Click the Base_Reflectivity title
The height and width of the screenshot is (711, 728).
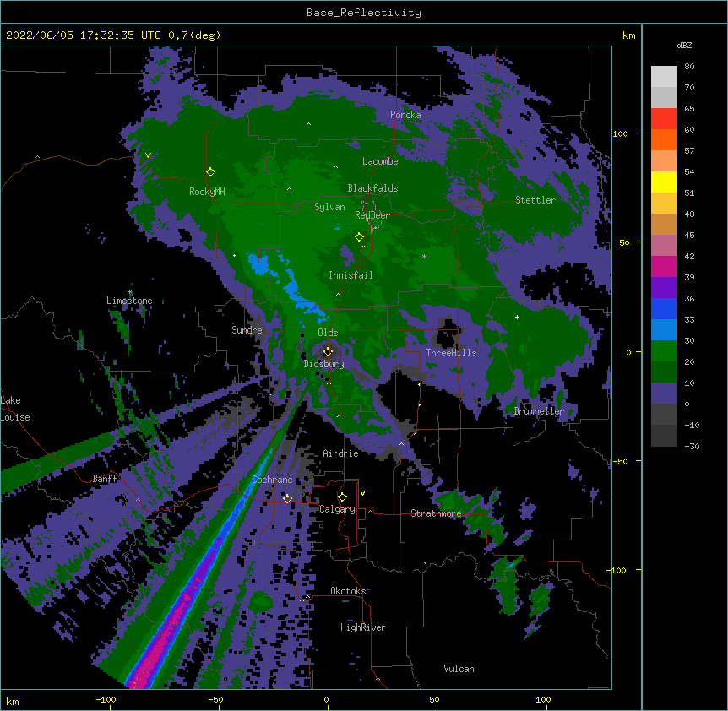pos(364,13)
